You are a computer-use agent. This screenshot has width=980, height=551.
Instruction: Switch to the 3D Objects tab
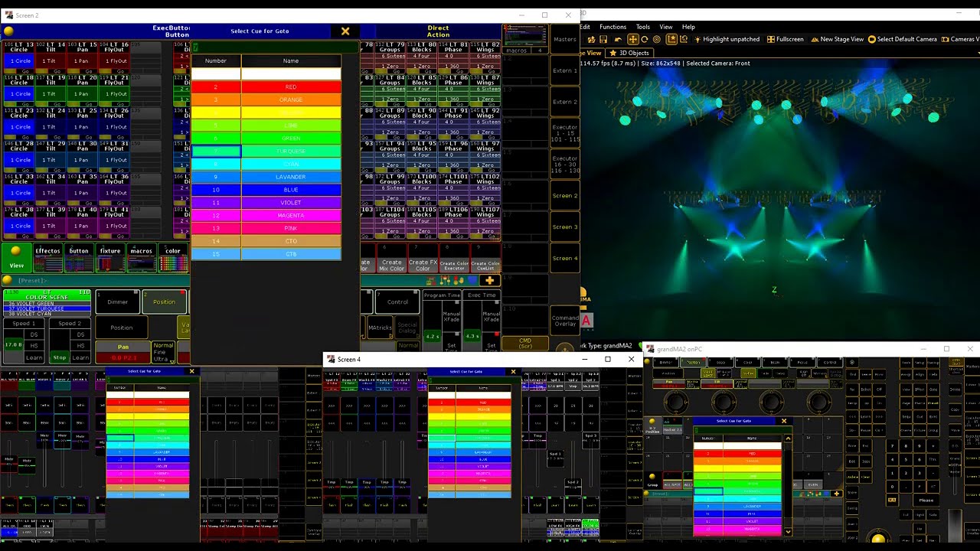coord(629,53)
